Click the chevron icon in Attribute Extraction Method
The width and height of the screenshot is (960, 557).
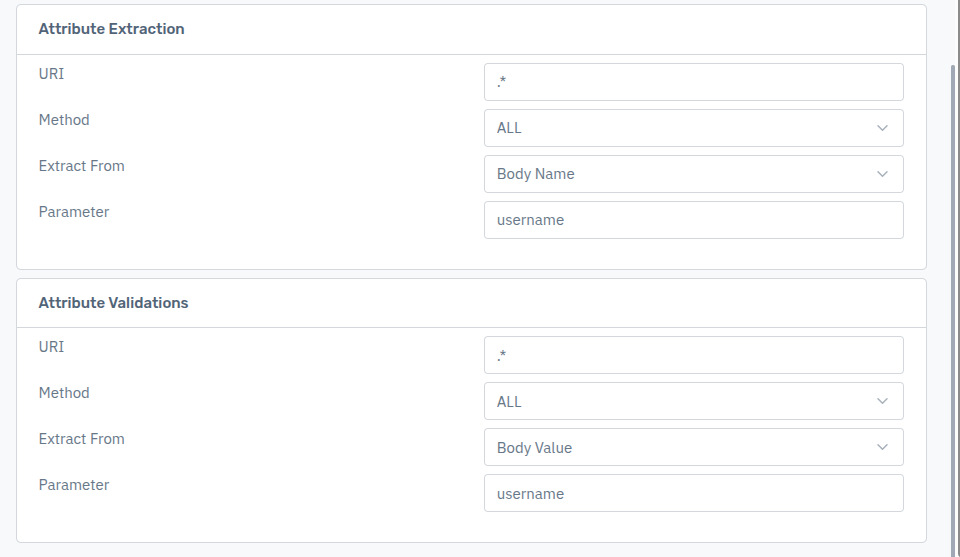click(x=882, y=128)
